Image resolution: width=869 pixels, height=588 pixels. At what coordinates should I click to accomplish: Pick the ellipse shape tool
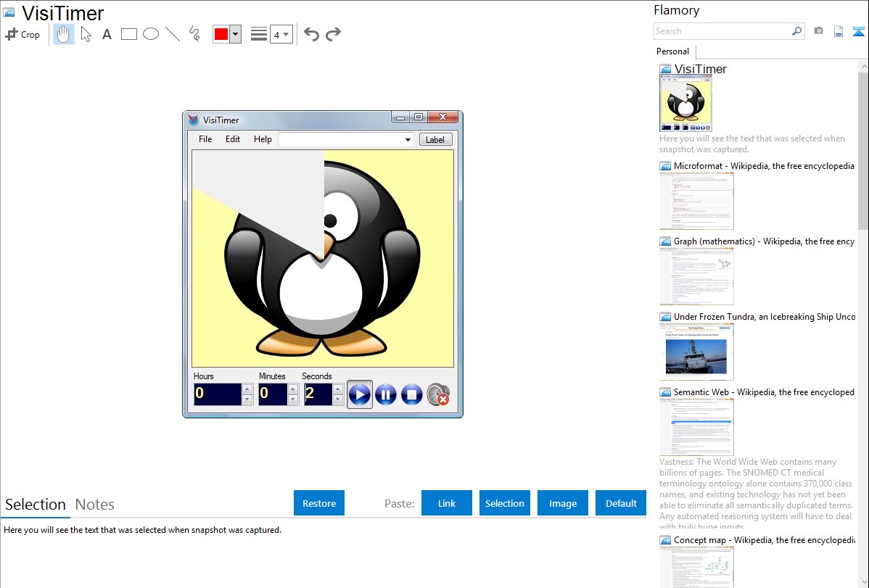point(151,34)
